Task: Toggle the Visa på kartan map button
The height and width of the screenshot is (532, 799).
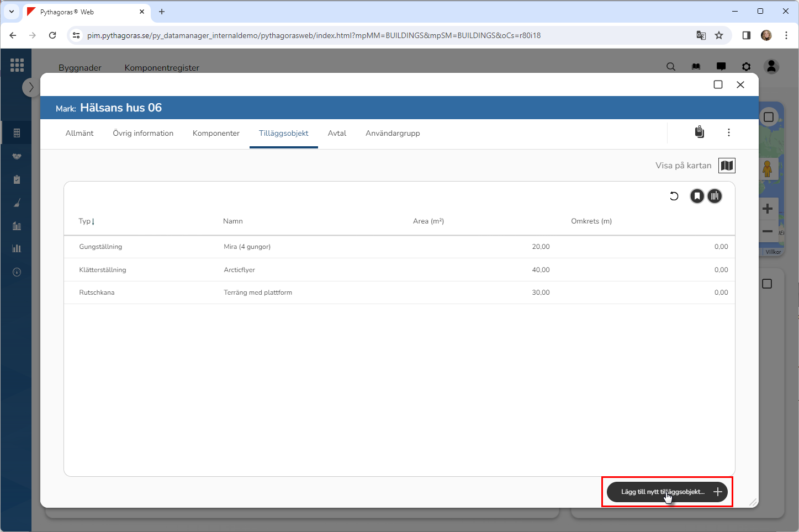Action: coord(727,166)
